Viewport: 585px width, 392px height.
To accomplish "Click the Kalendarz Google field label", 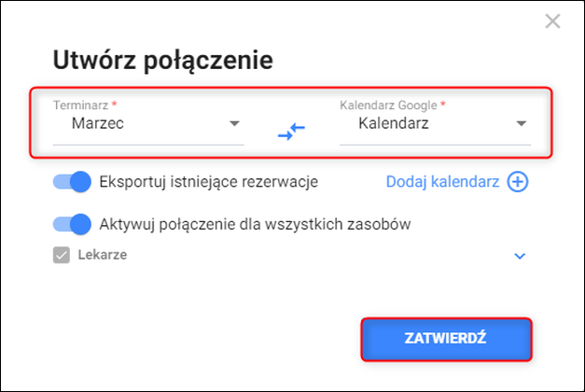I will (388, 105).
